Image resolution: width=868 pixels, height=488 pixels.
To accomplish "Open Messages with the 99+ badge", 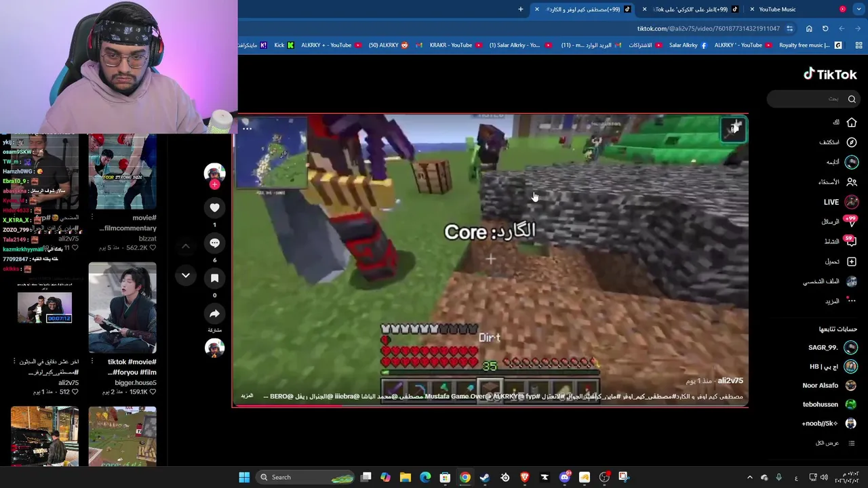I will 839,222.
